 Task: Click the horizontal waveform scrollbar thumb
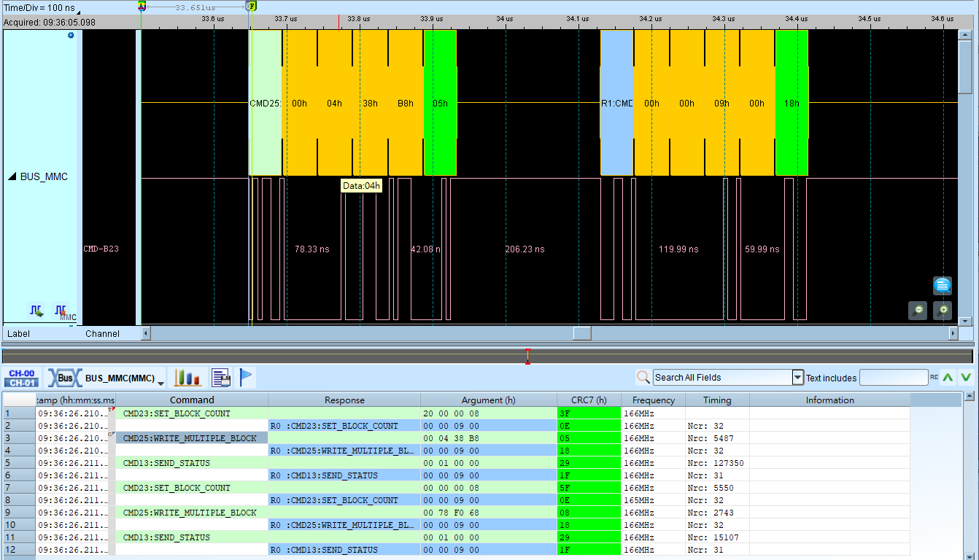[581, 333]
